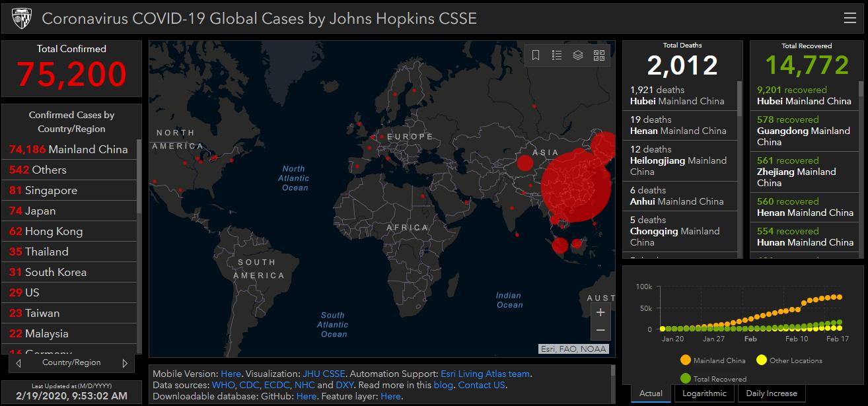The height and width of the screenshot is (406, 868).
Task: Toggle Mainland China series in chart legend
Action: click(x=713, y=360)
